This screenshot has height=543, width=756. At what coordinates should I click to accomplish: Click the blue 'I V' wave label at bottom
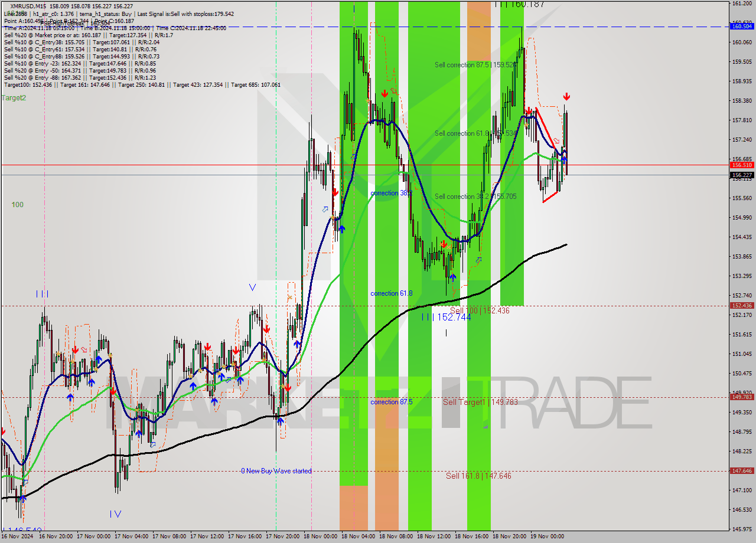(115, 514)
